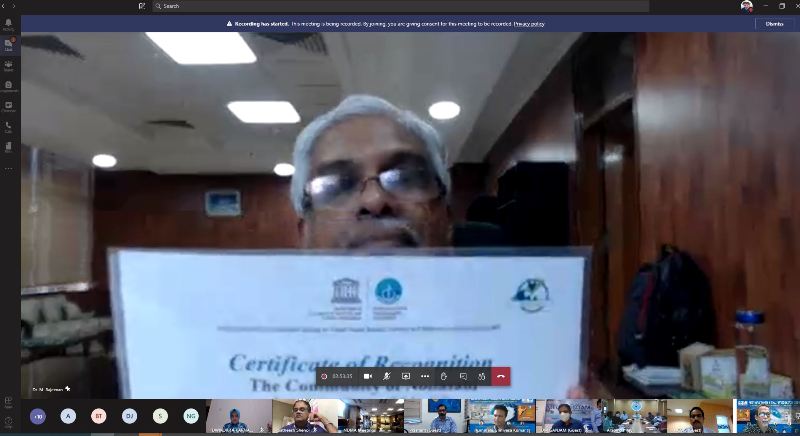Screen dimensions: 800x436
Task: Click the Search box
Action: click(401, 6)
